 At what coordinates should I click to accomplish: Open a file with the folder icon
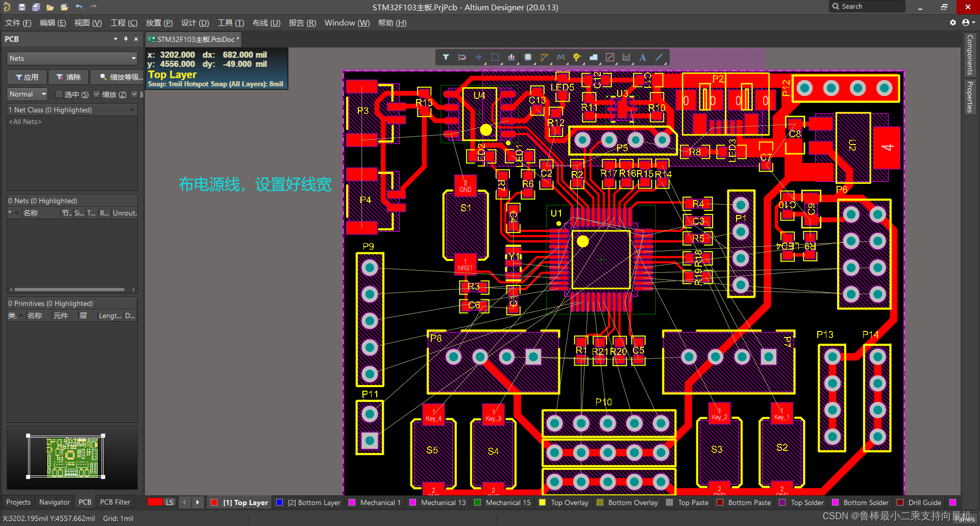tap(50, 7)
